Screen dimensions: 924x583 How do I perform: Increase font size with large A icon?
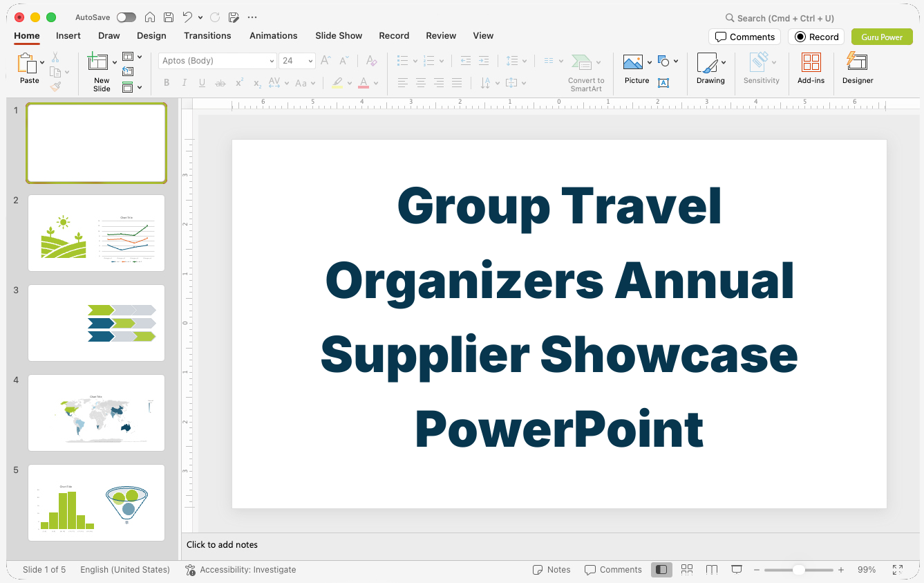pos(326,61)
